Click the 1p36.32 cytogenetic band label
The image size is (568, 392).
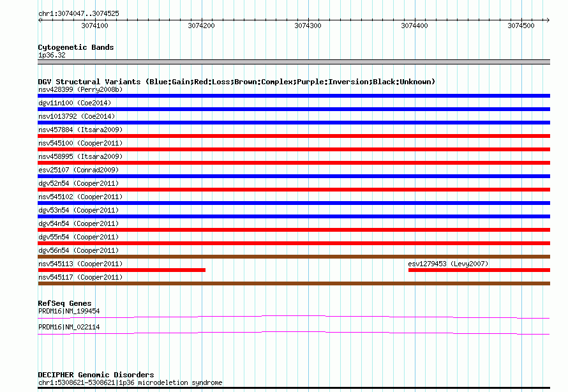pos(52,55)
